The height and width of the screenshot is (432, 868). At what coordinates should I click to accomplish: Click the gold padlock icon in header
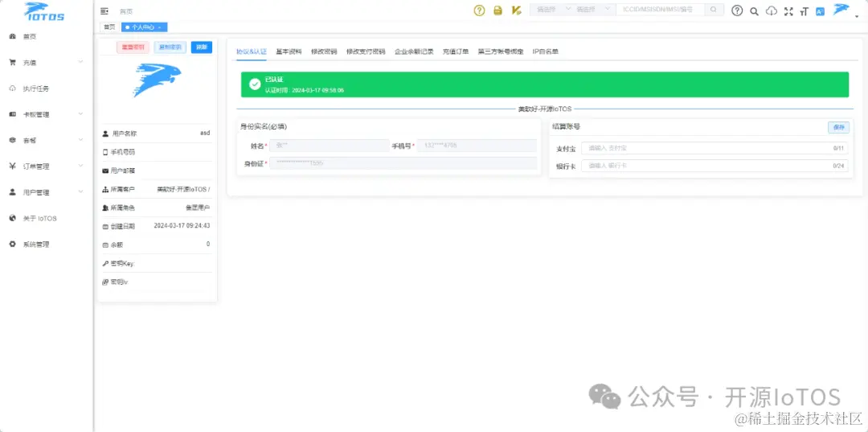[x=497, y=10]
